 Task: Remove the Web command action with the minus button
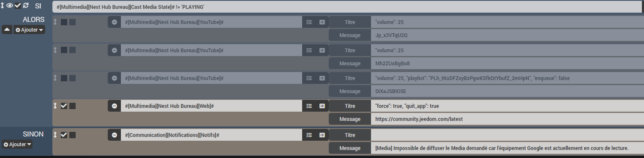click(x=114, y=106)
